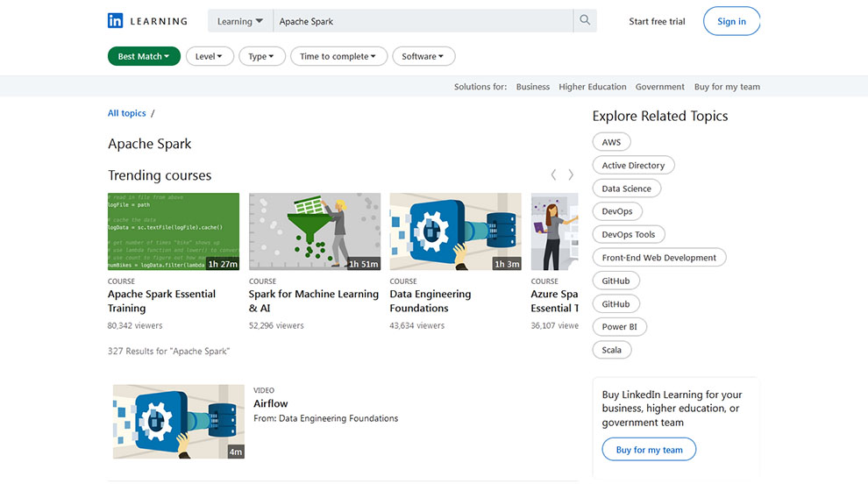The width and height of the screenshot is (868, 491).
Task: Open Spark for Machine Learning & AI thumbnail
Action: click(x=315, y=231)
